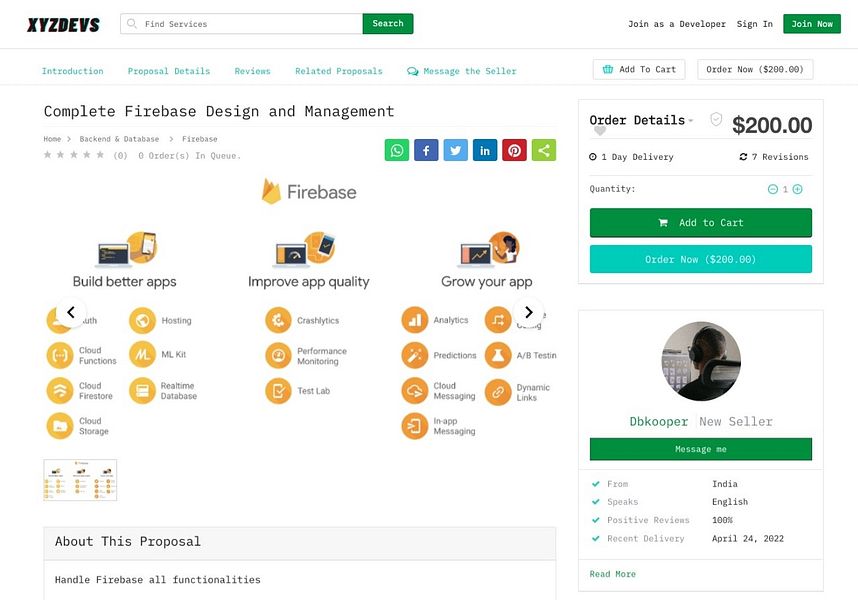The image size is (858, 600).
Task: Go to Home breadcrumb
Action: pyautogui.click(x=53, y=139)
